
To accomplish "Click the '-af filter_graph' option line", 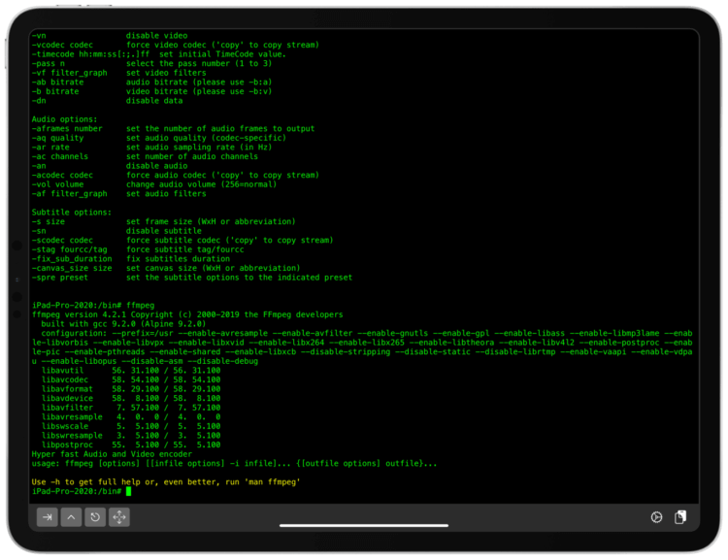I will click(x=118, y=193).
